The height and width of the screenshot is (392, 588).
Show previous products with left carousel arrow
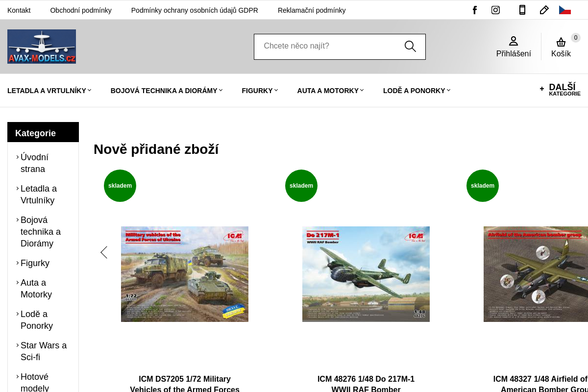pos(104,252)
